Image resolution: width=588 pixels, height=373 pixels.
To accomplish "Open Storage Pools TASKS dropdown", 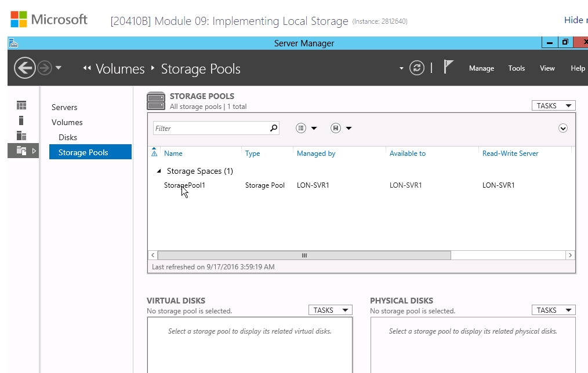I will [x=554, y=105].
